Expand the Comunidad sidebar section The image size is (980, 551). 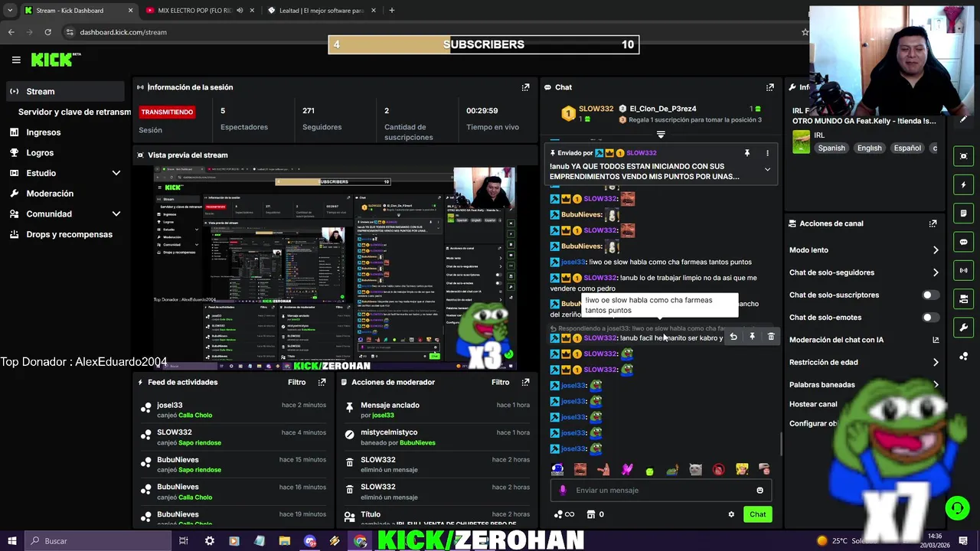point(116,214)
